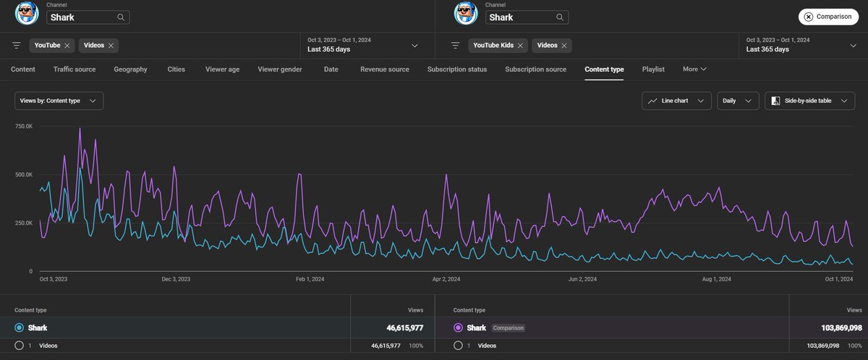Select the left Videos row radio button
The width and height of the screenshot is (868, 360).
coord(20,346)
